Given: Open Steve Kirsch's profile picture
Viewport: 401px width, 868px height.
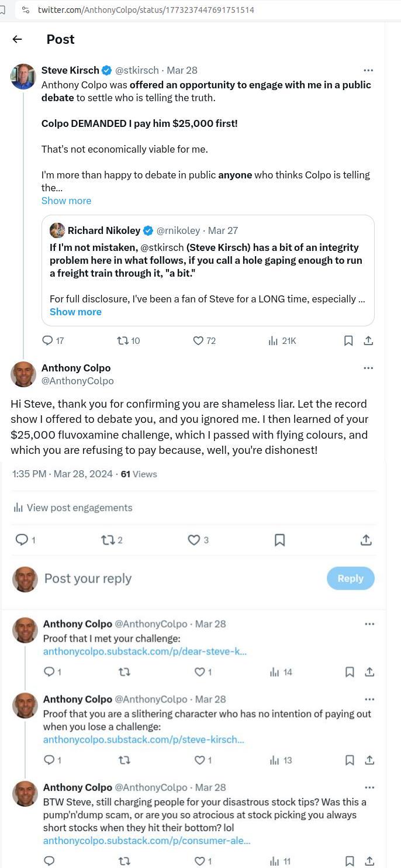Looking at the screenshot, I should pos(23,77).
